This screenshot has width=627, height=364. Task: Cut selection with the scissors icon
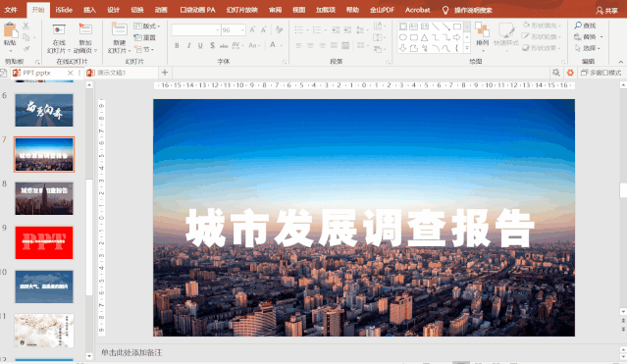26,26
